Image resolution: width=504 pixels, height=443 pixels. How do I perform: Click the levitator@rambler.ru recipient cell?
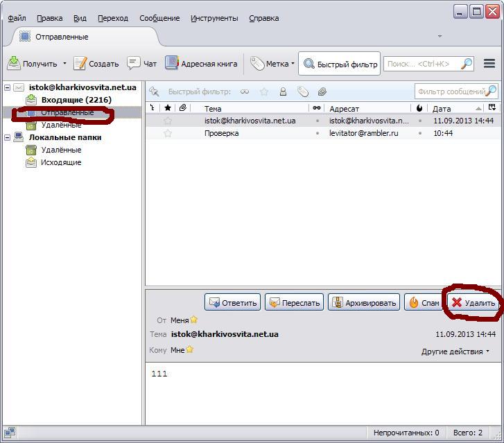click(x=363, y=133)
